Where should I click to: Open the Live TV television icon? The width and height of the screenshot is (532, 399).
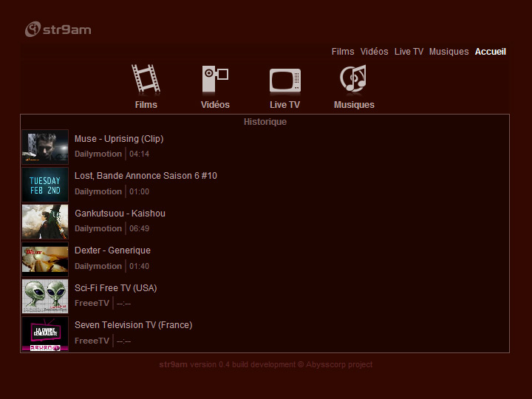click(285, 81)
